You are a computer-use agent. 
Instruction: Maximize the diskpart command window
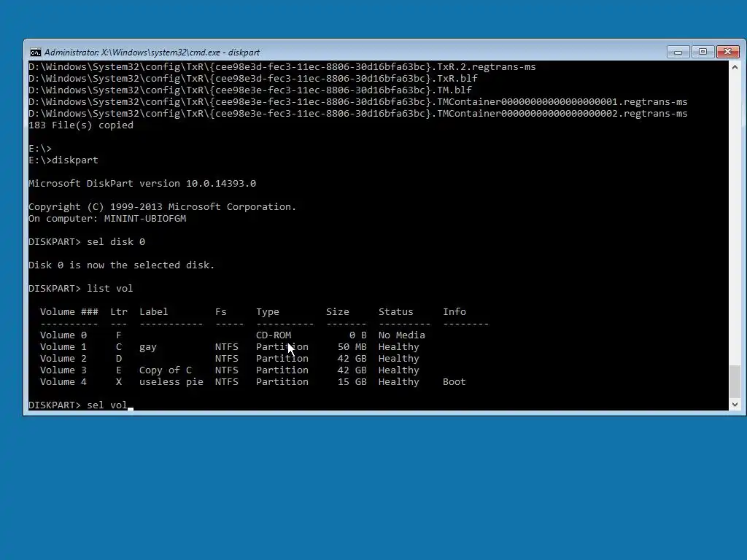click(703, 52)
